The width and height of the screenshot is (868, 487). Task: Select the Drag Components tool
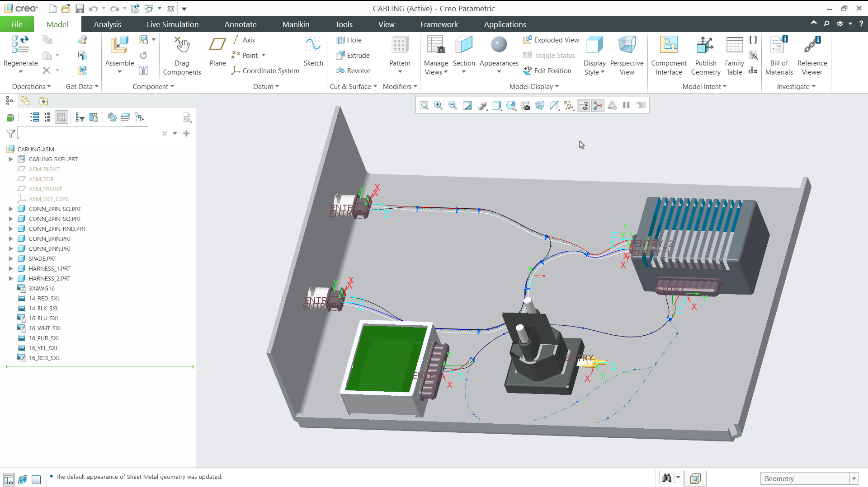(182, 56)
